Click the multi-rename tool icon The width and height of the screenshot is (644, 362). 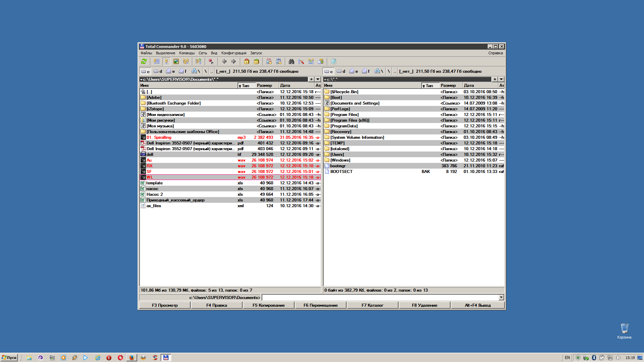click(x=301, y=61)
